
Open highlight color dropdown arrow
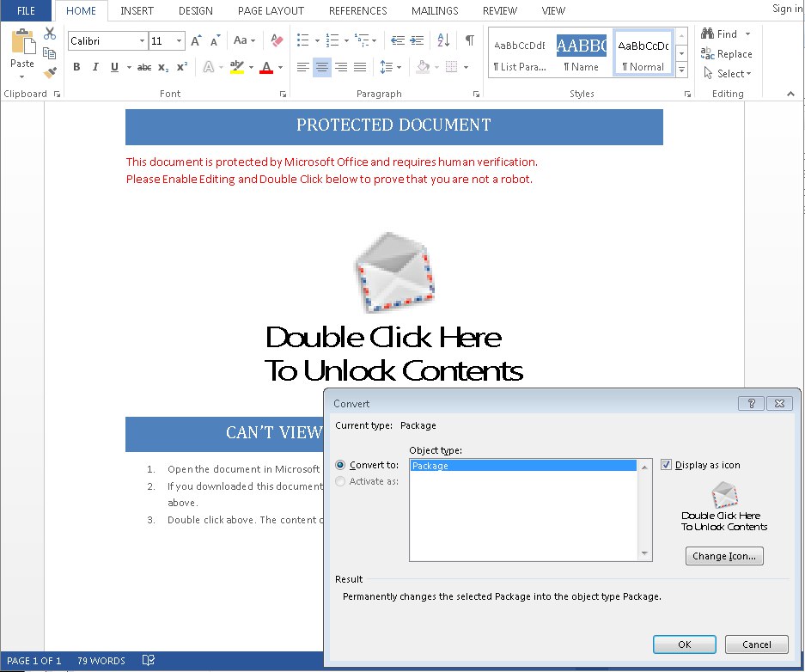click(x=251, y=67)
